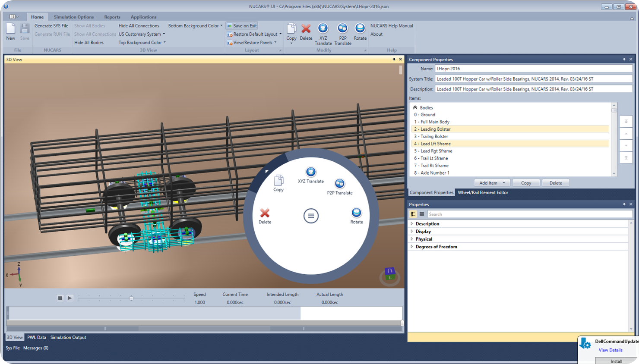Viewport: 639px width, 364px height.
Task: Choose Rotate in the radial menu
Action: tap(357, 216)
